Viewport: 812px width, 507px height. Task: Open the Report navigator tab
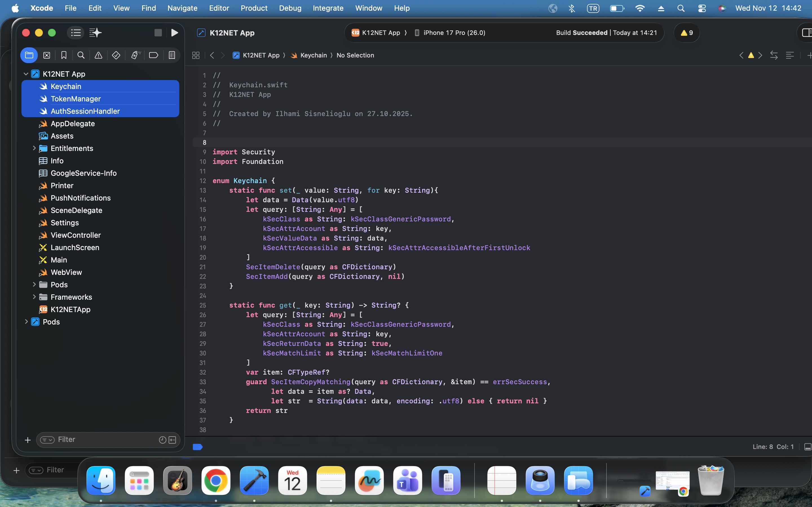pos(172,55)
